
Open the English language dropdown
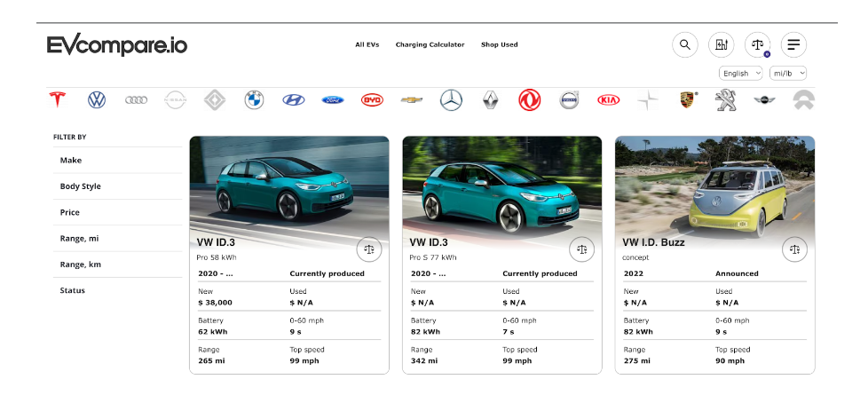click(x=741, y=73)
